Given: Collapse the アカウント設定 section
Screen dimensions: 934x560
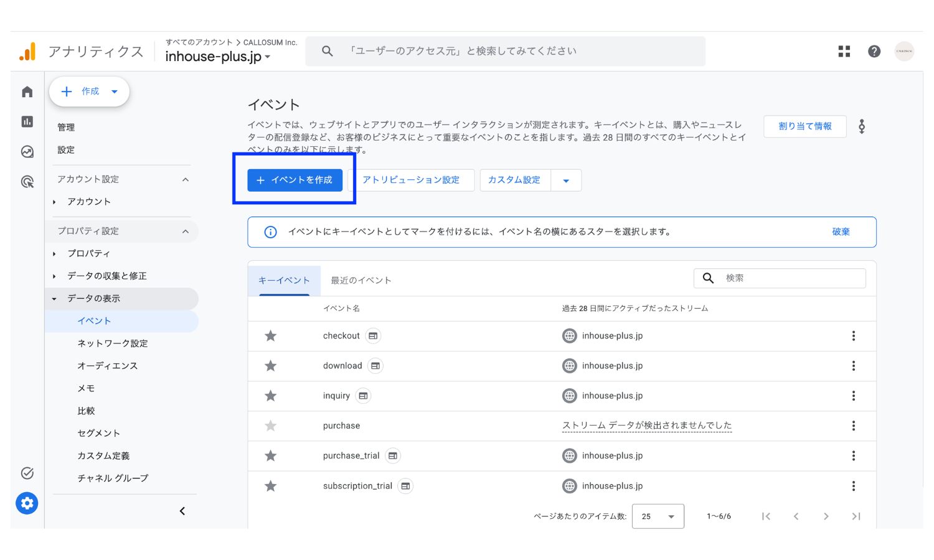Looking at the screenshot, I should 185,180.
